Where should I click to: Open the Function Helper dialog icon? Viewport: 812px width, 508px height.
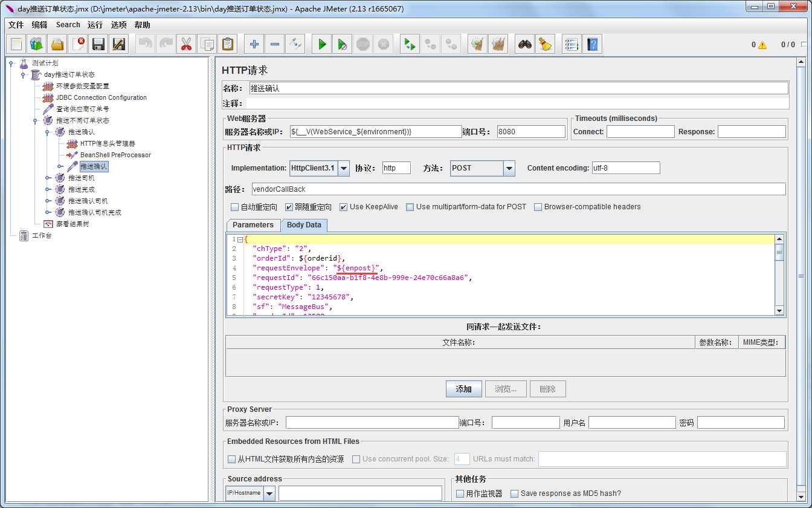[x=572, y=44]
